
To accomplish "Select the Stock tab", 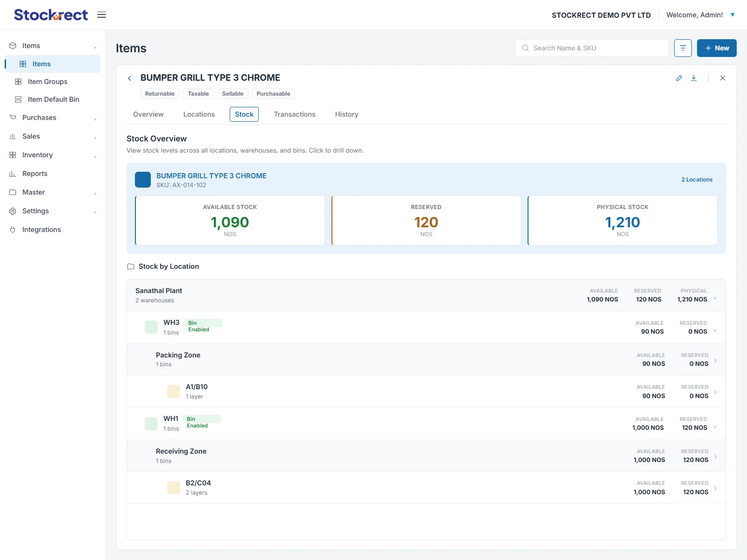I will click(x=244, y=114).
